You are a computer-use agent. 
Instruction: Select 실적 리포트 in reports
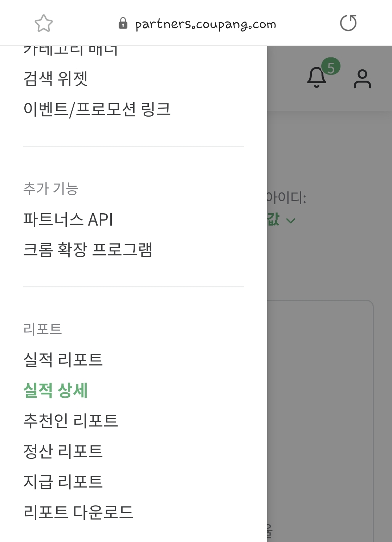pyautogui.click(x=63, y=360)
